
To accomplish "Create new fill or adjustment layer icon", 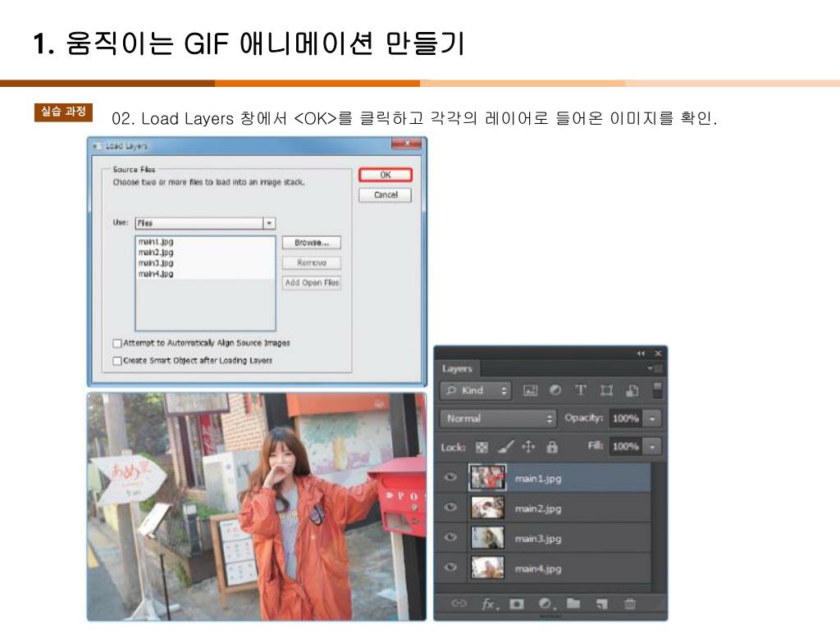I will [546, 604].
